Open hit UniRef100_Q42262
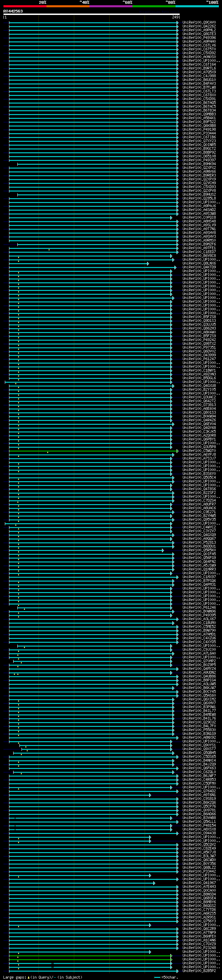The height and width of the screenshot is (980, 222). [x=199, y=26]
